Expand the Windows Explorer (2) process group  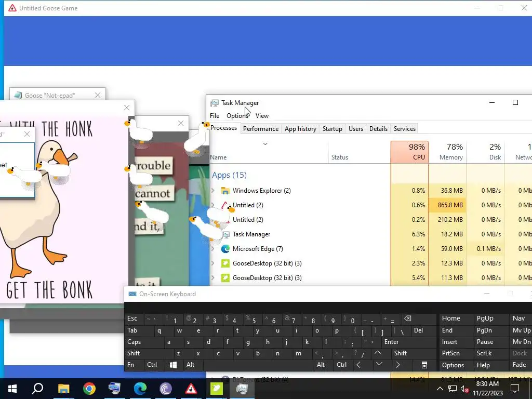(x=213, y=191)
